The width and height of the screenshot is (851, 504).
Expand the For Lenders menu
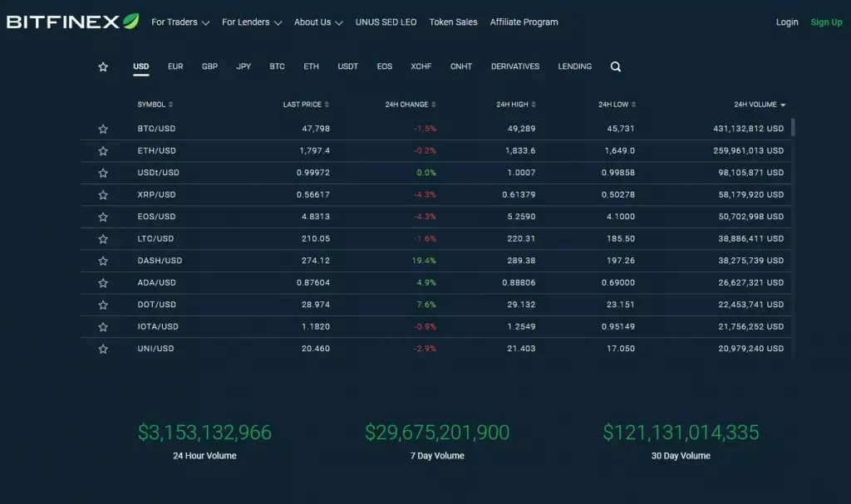(x=251, y=22)
